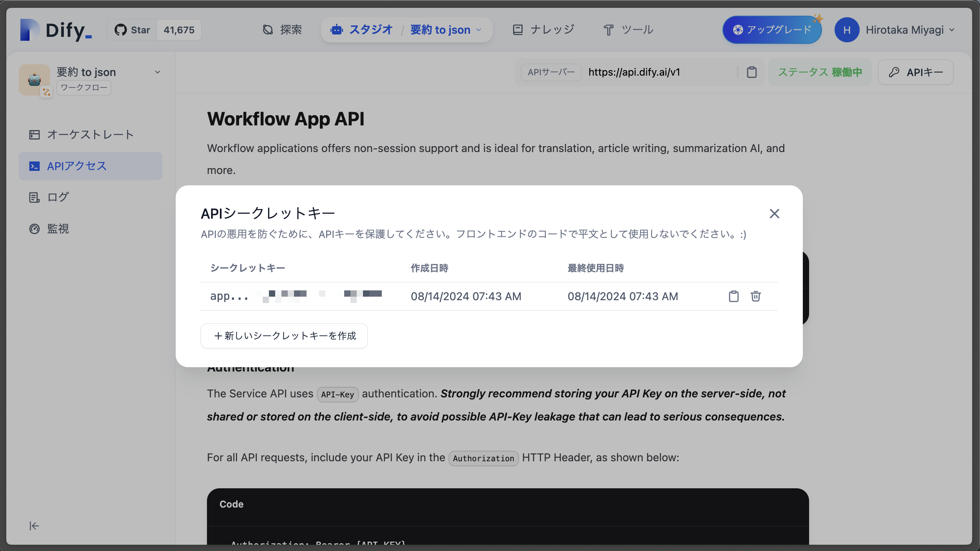Image resolution: width=980 pixels, height=551 pixels.
Task: Open the Hirotaka Miyagi account menu
Action: (910, 30)
